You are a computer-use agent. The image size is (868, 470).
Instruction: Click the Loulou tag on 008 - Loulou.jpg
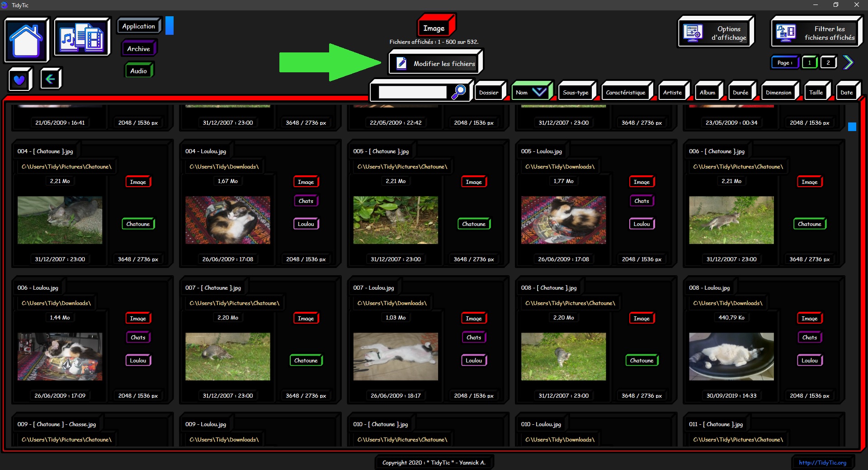click(809, 360)
